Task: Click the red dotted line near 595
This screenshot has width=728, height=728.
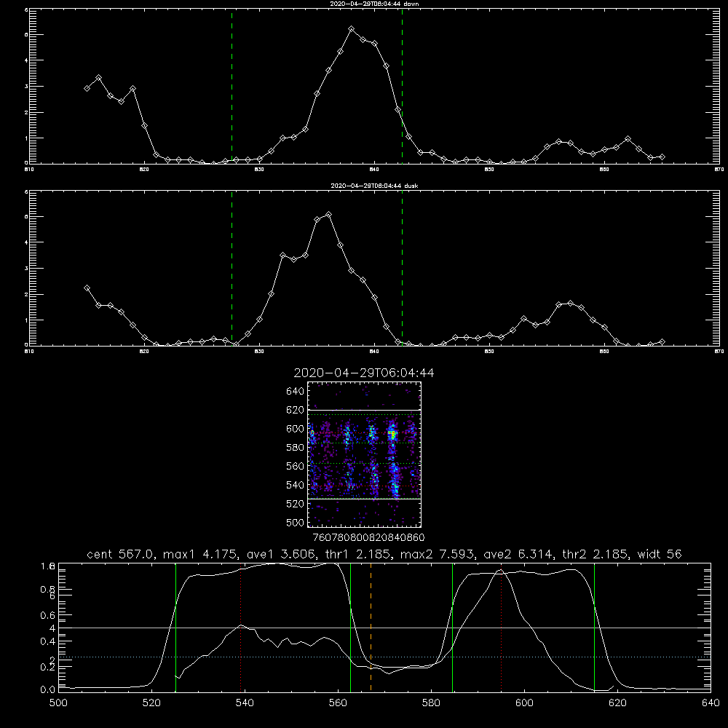Action: (x=501, y=628)
